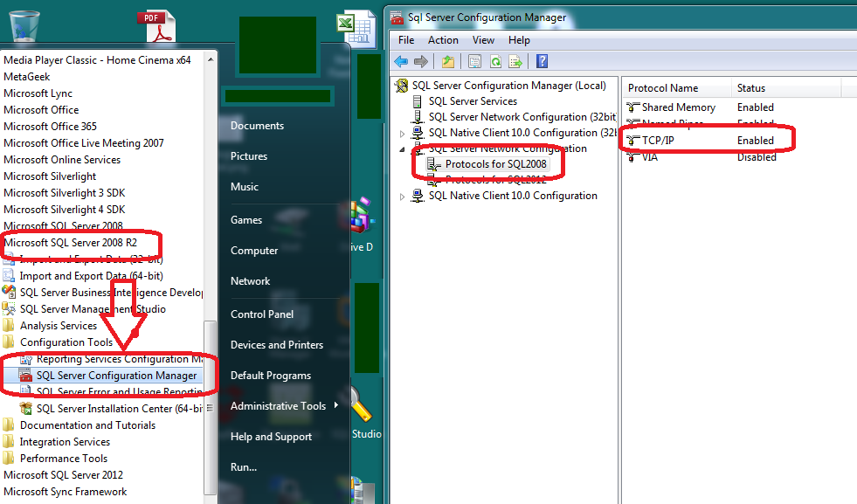The width and height of the screenshot is (857, 504).
Task: Select the TCP/IP protocol row
Action: click(658, 141)
